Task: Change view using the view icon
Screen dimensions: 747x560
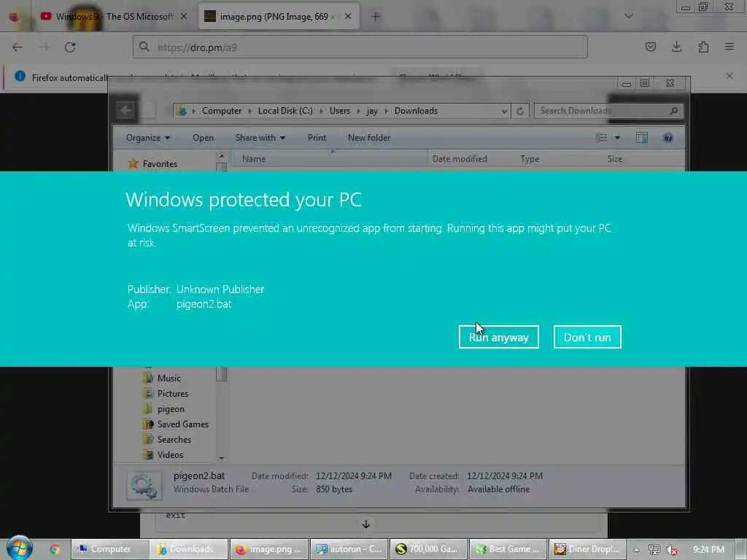Action: tap(601, 138)
